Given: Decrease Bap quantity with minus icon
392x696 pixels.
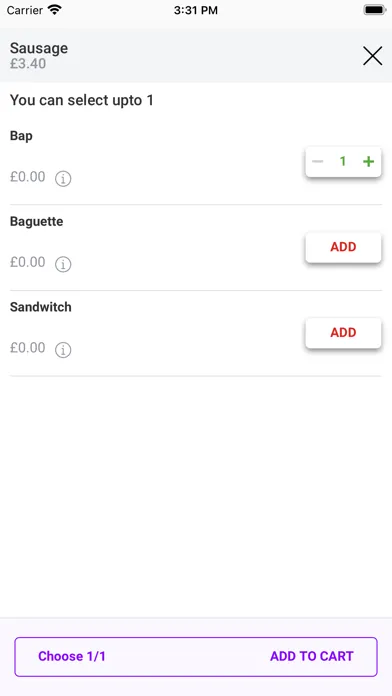Looking at the screenshot, I should 317,162.
